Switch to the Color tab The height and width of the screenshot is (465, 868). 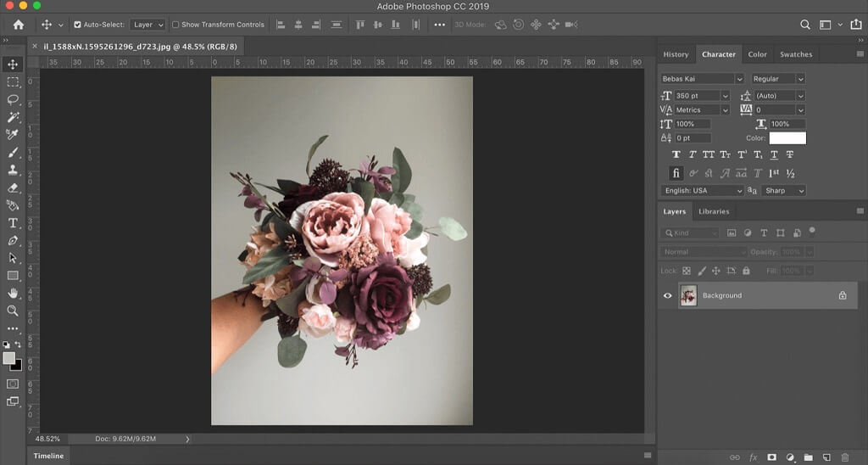(757, 54)
